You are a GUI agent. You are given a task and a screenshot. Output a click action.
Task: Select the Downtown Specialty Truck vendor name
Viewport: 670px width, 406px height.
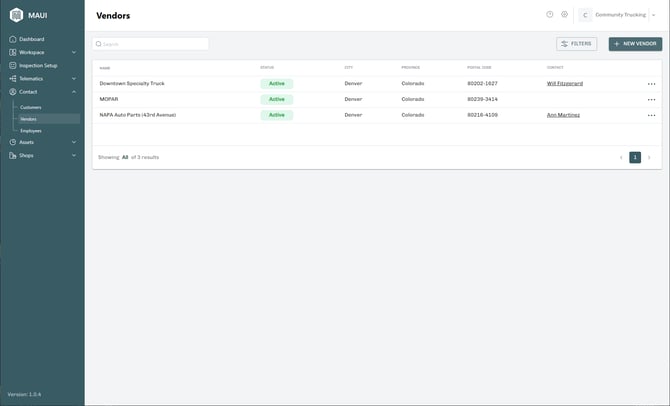(132, 84)
